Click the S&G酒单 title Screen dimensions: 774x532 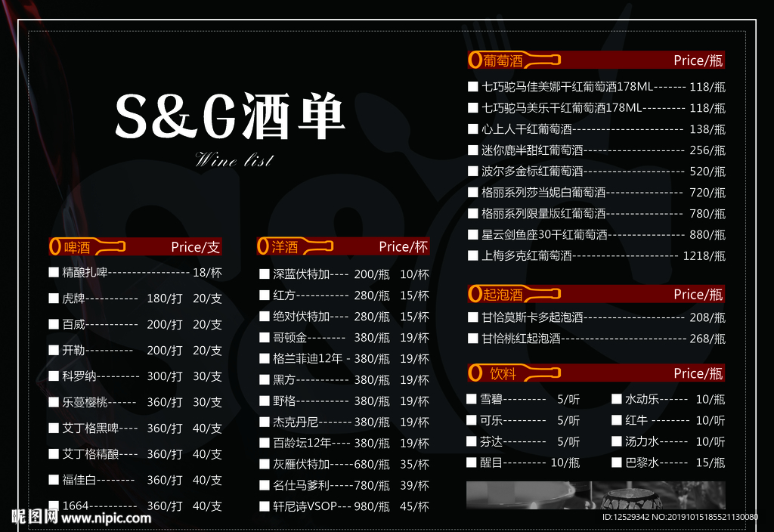point(230,116)
